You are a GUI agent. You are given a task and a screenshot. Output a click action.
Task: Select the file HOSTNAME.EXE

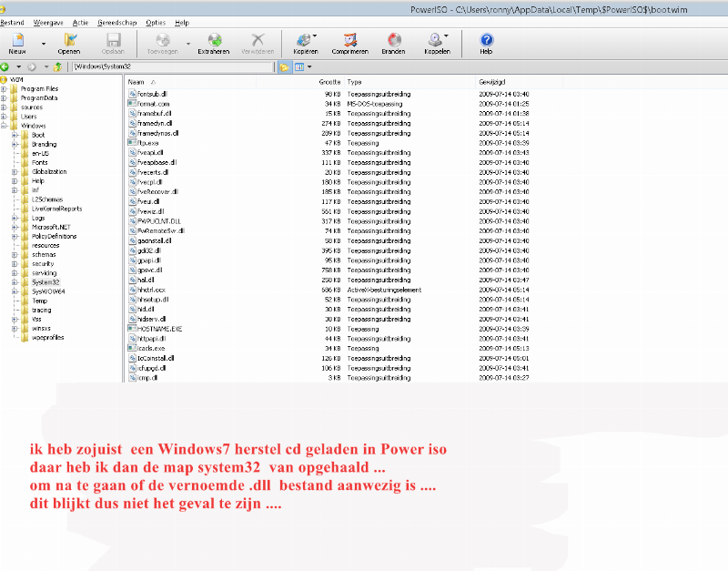pos(160,329)
